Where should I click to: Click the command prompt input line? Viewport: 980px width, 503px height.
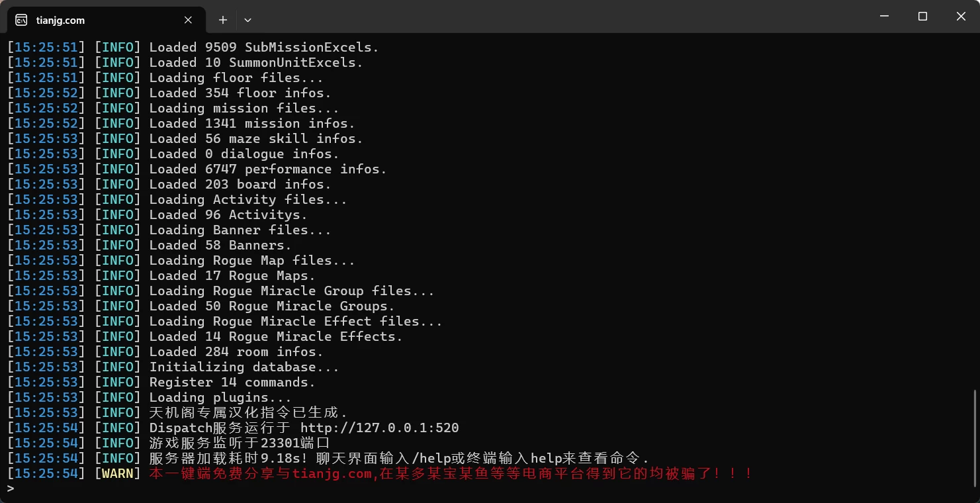point(490,488)
